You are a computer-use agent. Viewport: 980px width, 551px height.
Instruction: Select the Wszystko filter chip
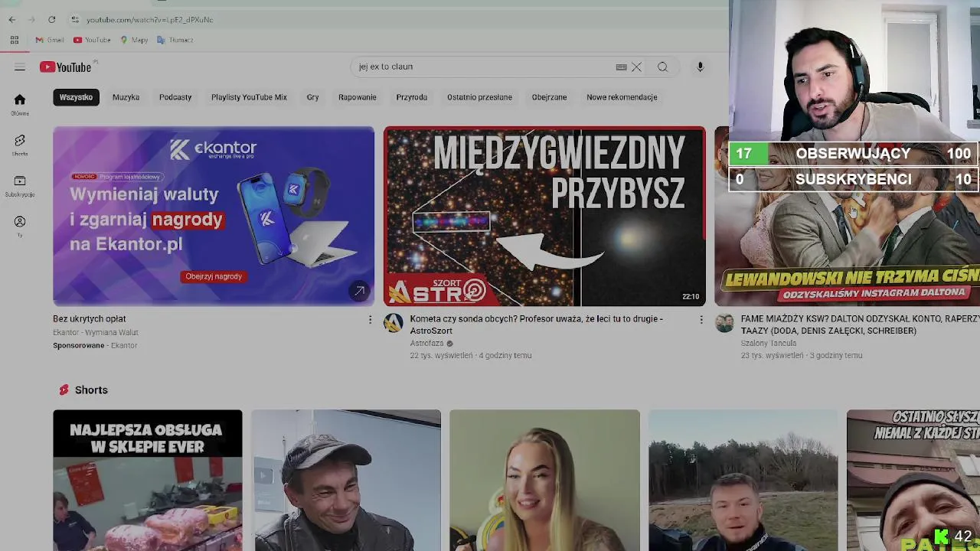point(76,97)
